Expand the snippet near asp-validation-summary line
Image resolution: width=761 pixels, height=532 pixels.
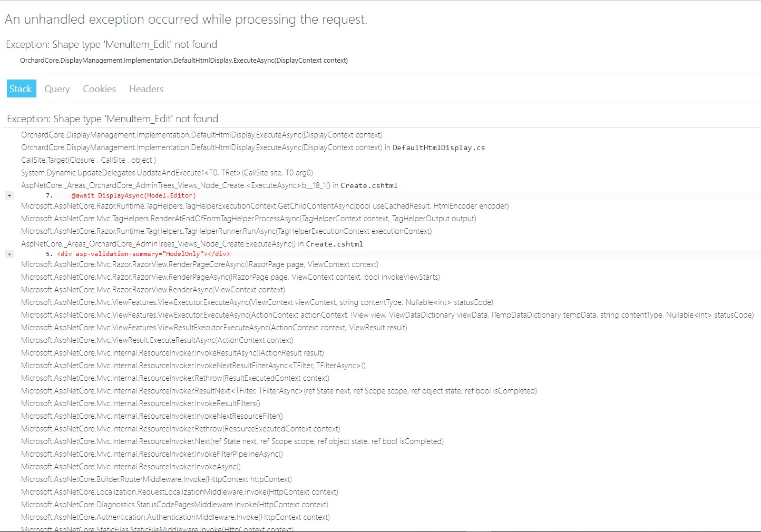point(9,253)
